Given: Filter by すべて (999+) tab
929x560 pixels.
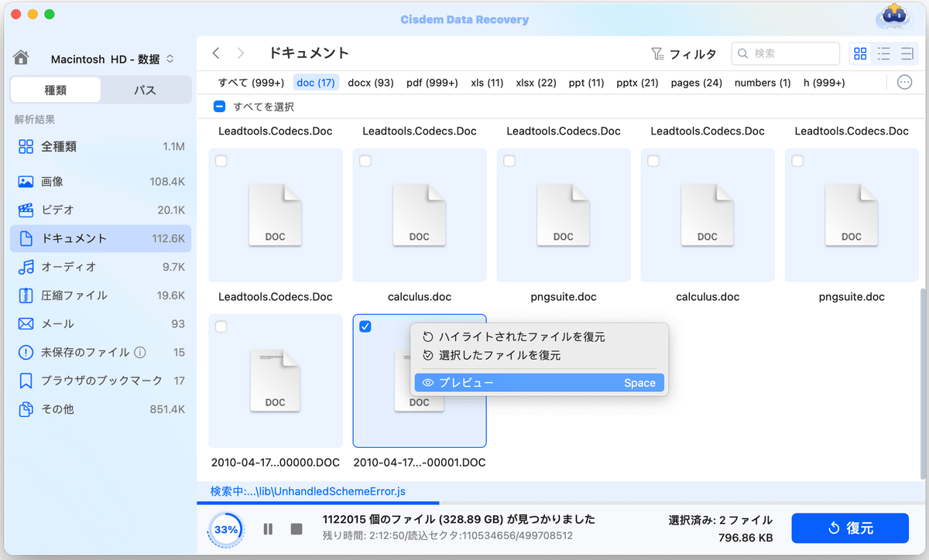Looking at the screenshot, I should [x=251, y=83].
